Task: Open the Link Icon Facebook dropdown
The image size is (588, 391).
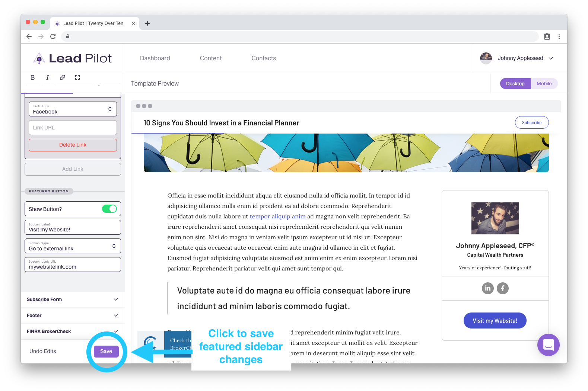Action: pos(73,109)
